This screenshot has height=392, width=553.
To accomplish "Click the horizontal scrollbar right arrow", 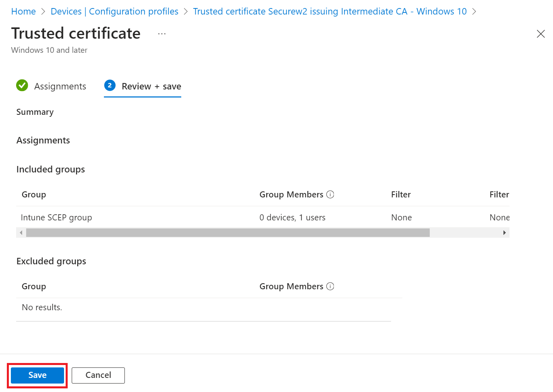I will click(504, 232).
